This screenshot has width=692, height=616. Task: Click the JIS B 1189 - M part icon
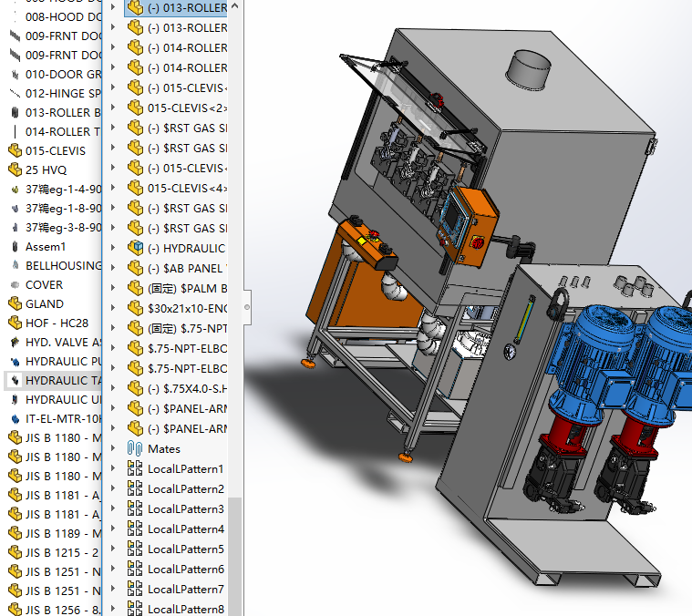point(15,533)
